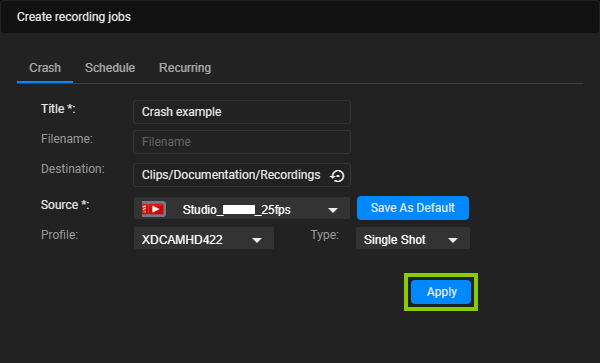Click the Title * label

(x=58, y=109)
